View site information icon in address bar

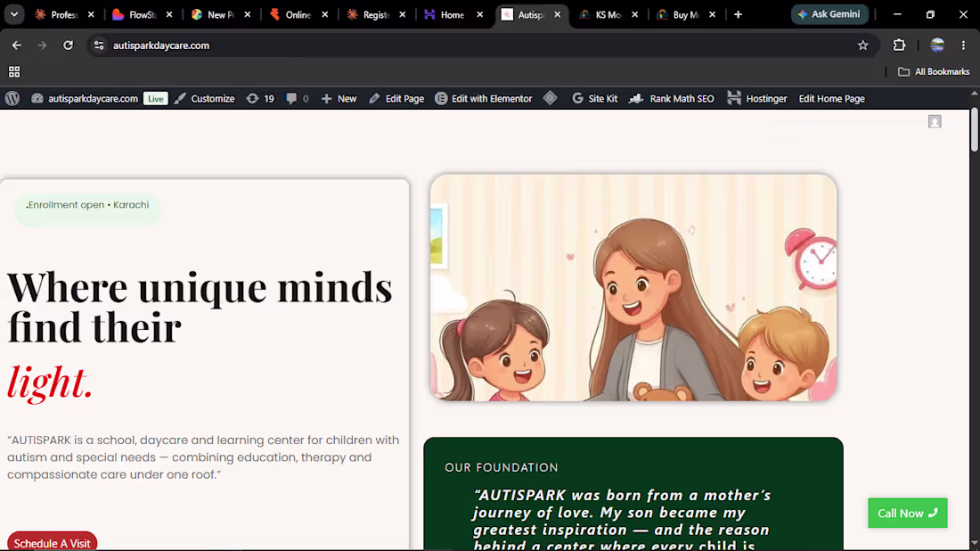(x=99, y=45)
